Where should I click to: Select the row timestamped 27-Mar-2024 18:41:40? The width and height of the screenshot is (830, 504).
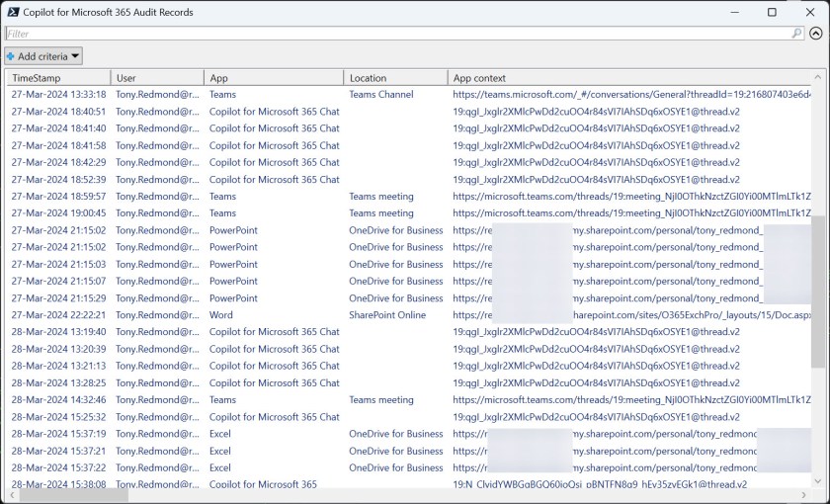409,128
